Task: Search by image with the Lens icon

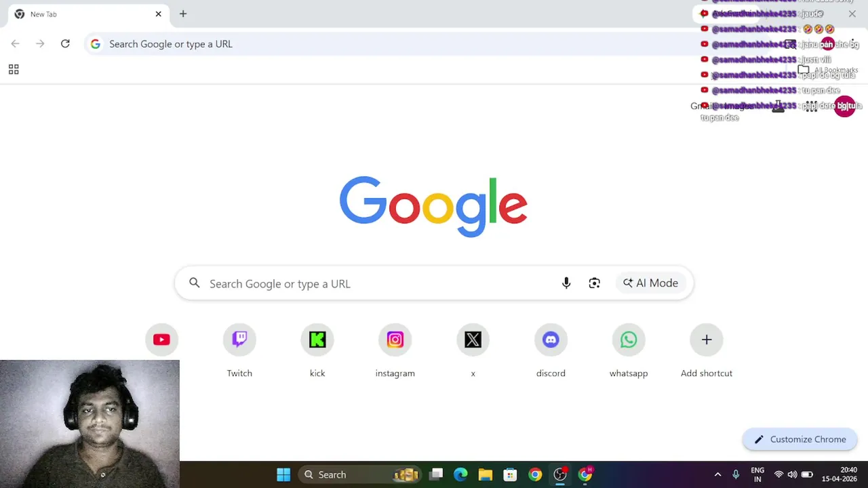Action: (x=595, y=283)
